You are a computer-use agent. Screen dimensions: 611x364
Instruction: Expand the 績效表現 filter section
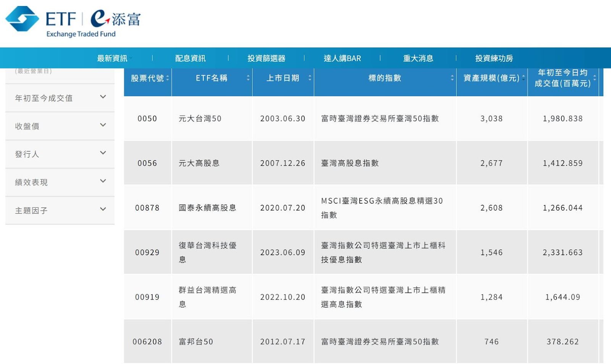[60, 182]
